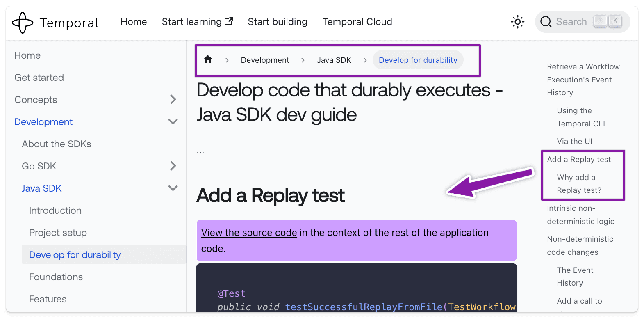
Task: Jump to Add a call to section
Action: tap(579, 301)
